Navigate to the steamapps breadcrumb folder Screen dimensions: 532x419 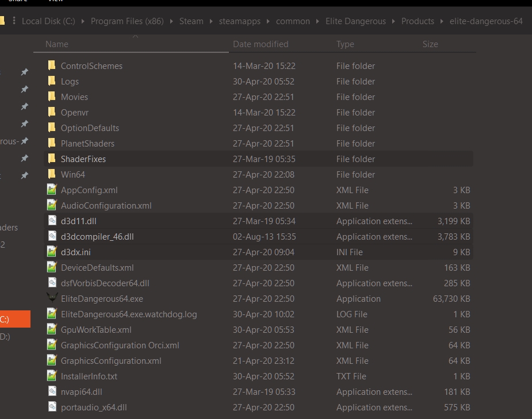[x=239, y=21]
